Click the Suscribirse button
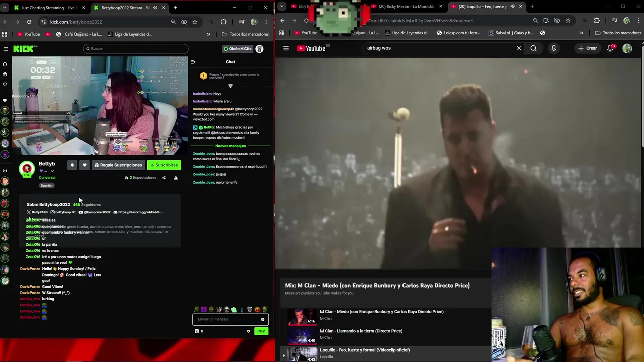Screen dimensions: 644x362 [164, 165]
